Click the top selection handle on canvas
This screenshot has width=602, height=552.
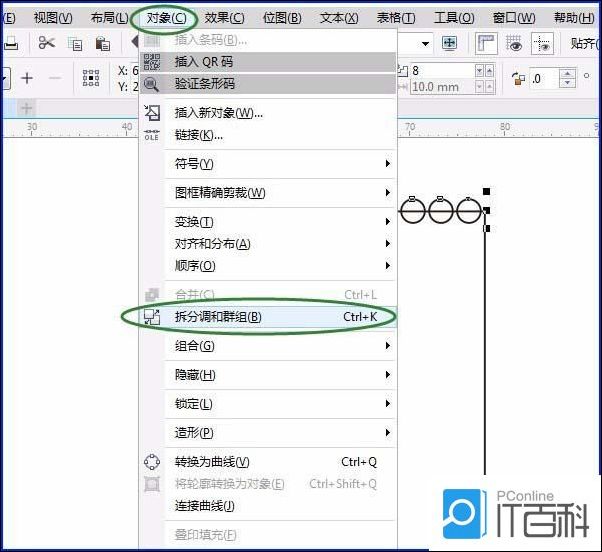(486, 191)
